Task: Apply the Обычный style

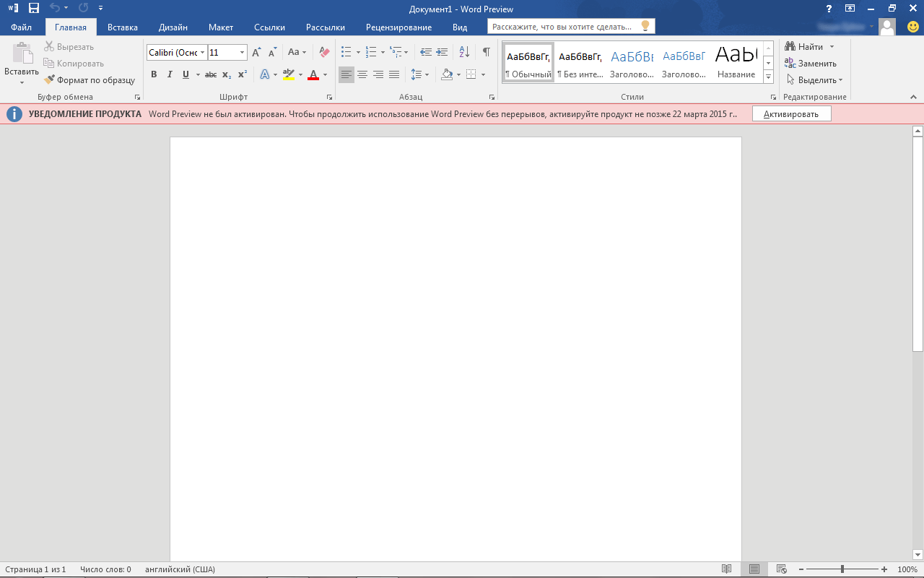Action: (x=528, y=62)
